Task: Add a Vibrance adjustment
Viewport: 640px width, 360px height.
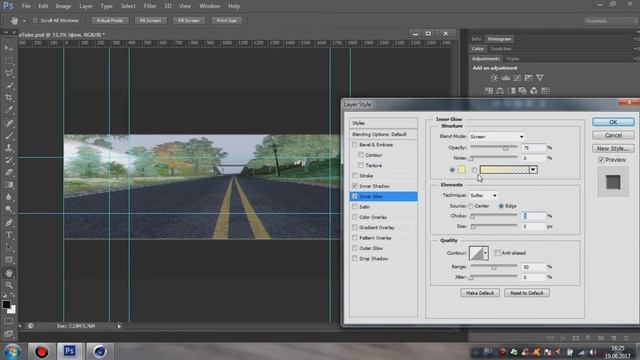Action: [540, 78]
